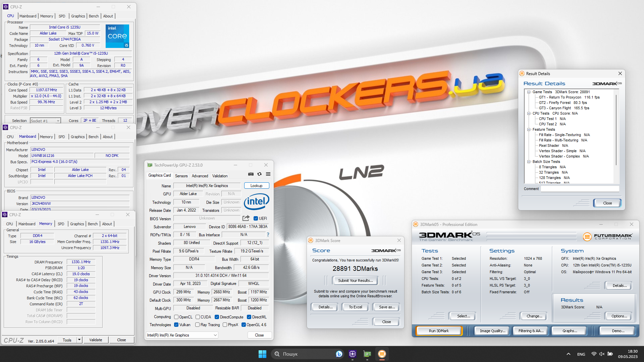Image resolution: width=644 pixels, height=362 pixels.
Task: Open SPD tab in CPU-Z Mainboard window
Action: tap(62, 137)
